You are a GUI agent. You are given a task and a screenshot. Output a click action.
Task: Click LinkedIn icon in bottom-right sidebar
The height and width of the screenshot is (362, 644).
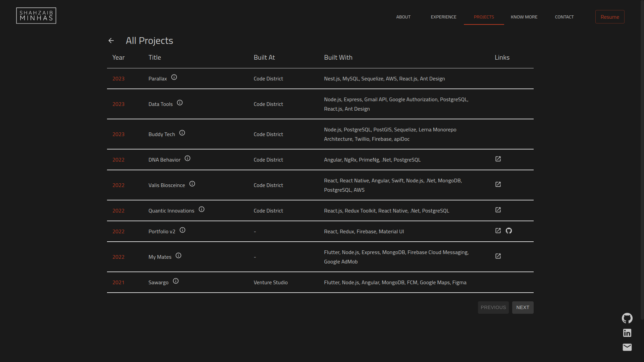627,333
